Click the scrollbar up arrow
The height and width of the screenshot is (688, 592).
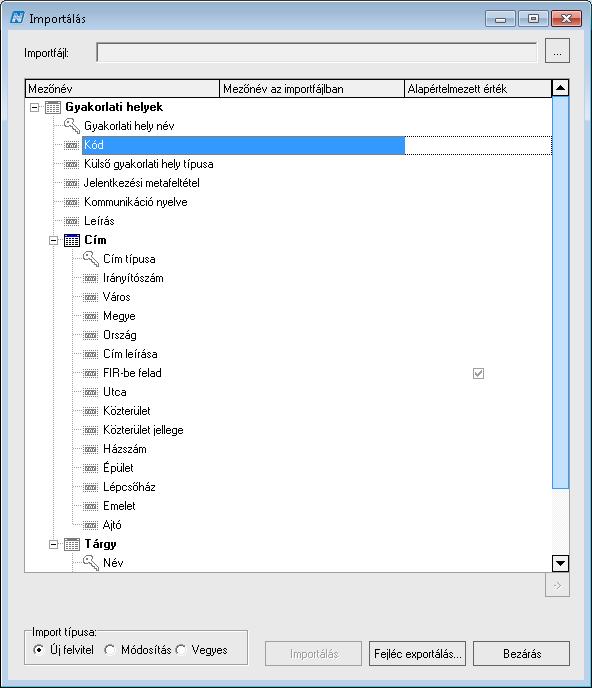tap(560, 88)
